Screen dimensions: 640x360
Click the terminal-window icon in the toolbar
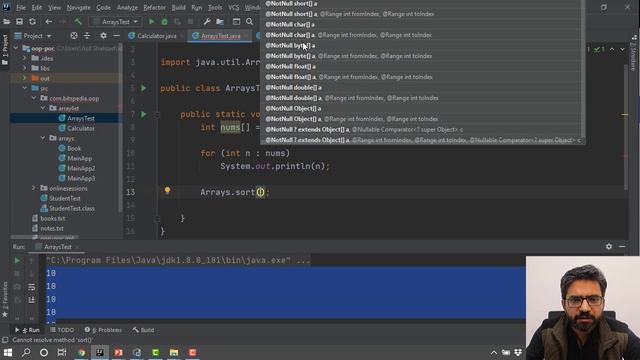236,22
